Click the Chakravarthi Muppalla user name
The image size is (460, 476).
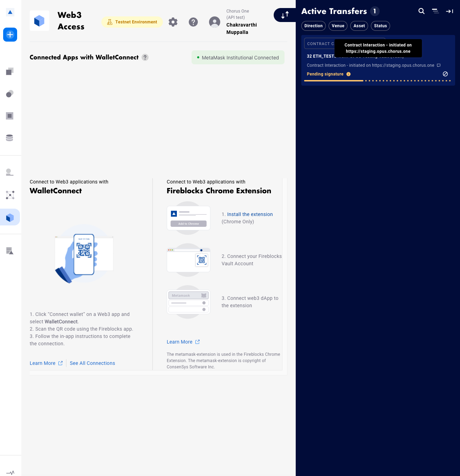242,29
